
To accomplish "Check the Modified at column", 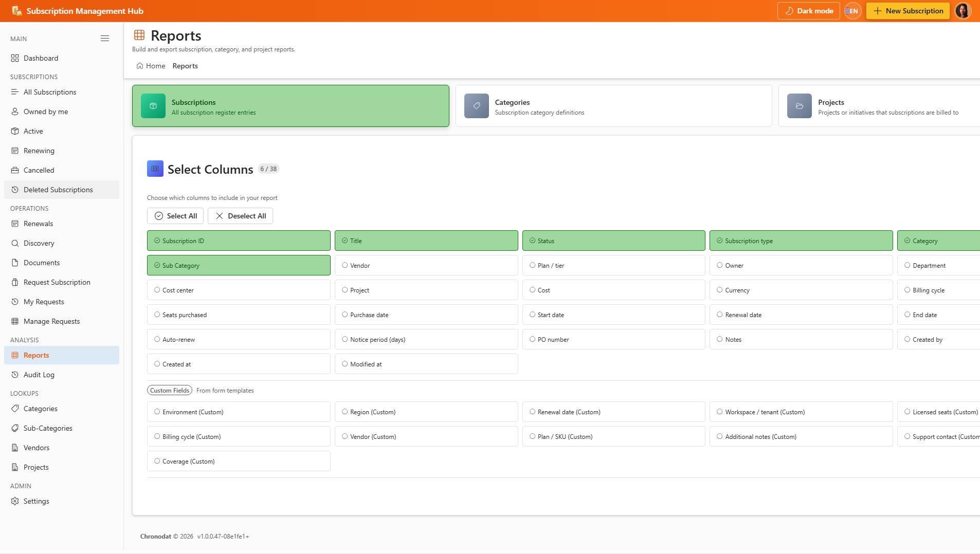I will pyautogui.click(x=426, y=364).
